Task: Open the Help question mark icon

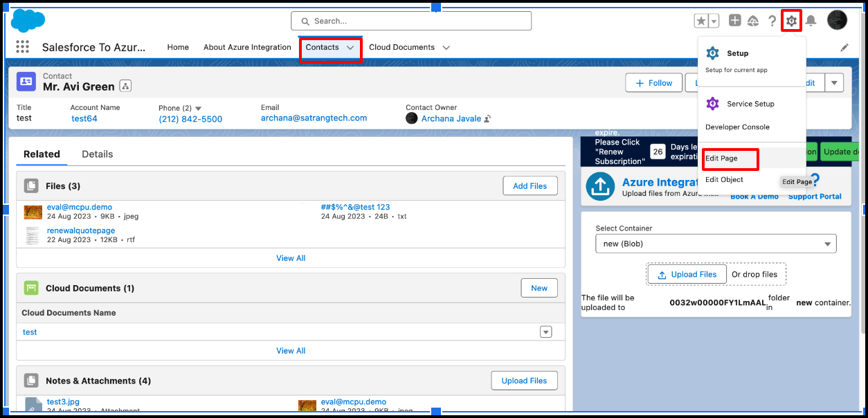Action: [x=772, y=21]
